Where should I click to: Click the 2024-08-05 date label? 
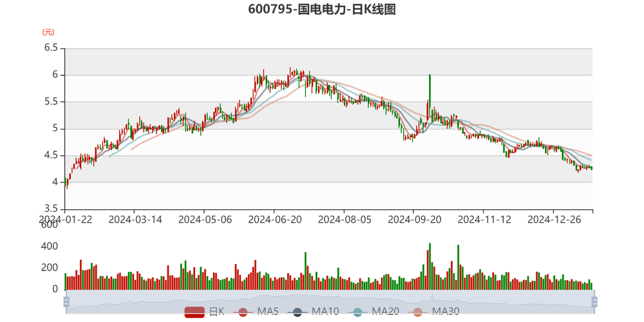[345, 220]
